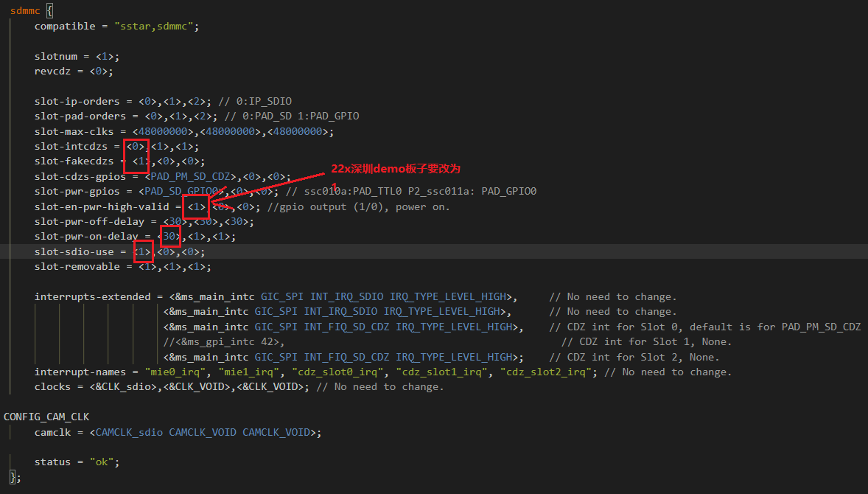Screen dimensions: 868x494
Task: Click the red Chinese annotation text
Action: click(x=396, y=169)
